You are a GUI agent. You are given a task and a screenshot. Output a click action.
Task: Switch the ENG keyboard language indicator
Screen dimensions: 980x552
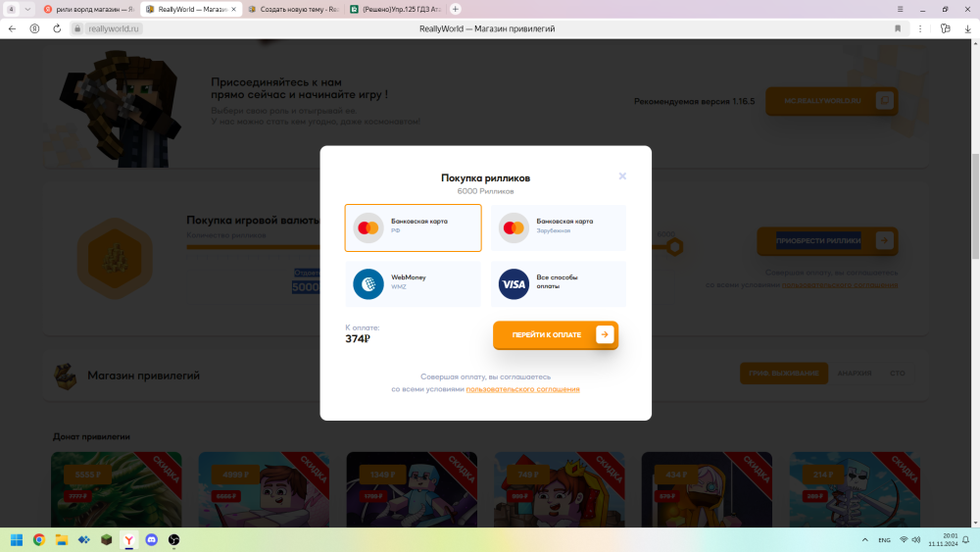point(884,540)
